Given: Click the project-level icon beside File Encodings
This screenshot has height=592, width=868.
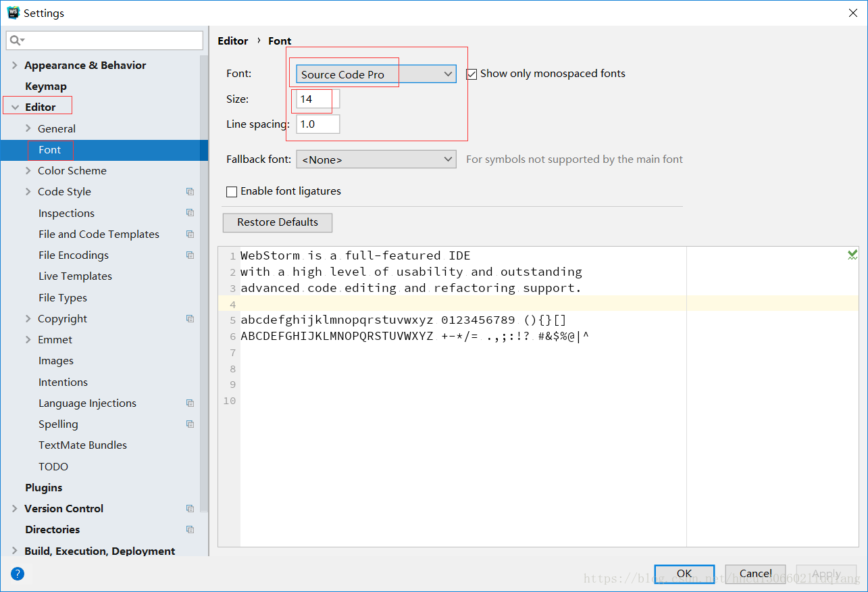Looking at the screenshot, I should [190, 255].
